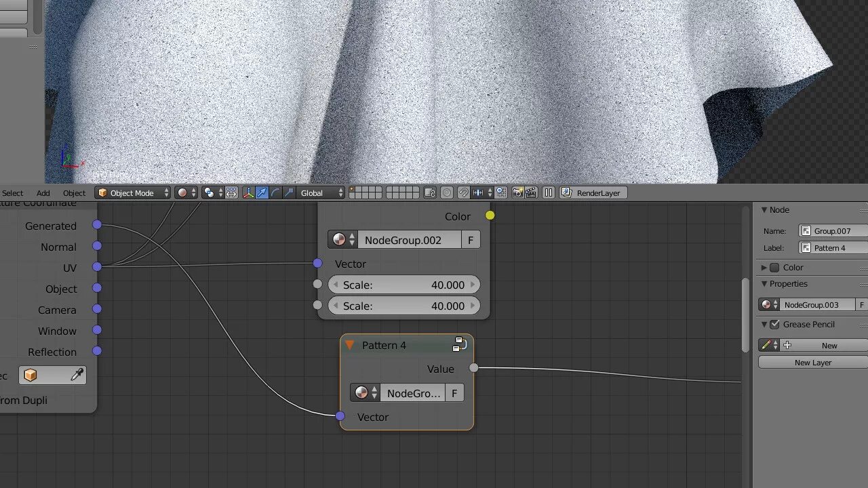Select the translate manipulator arrow
The height and width of the screenshot is (488, 868).
pyautogui.click(x=262, y=193)
